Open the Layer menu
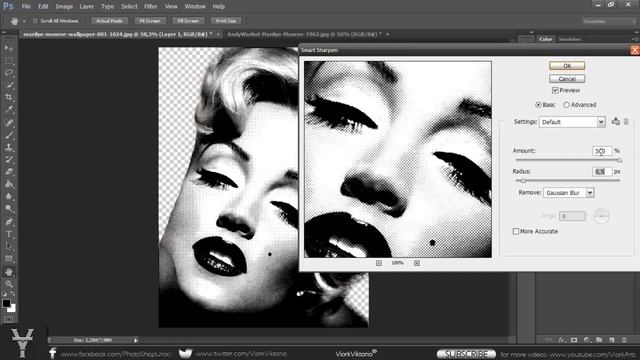Screen dimensions: 640x360 coord(87,7)
